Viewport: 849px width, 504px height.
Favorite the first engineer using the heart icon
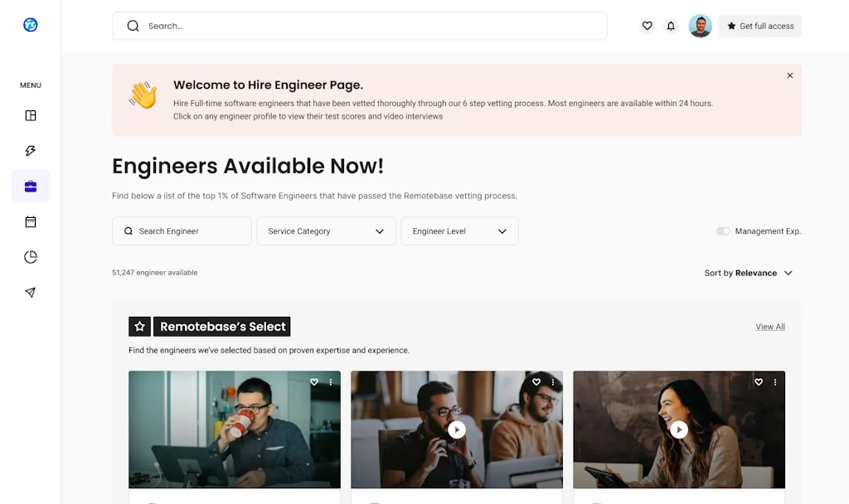(314, 382)
